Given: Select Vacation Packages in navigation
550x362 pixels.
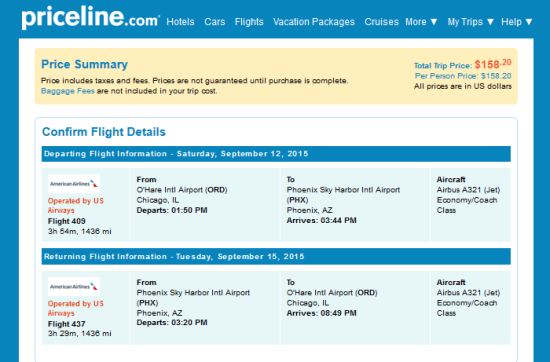Looking at the screenshot, I should (314, 22).
